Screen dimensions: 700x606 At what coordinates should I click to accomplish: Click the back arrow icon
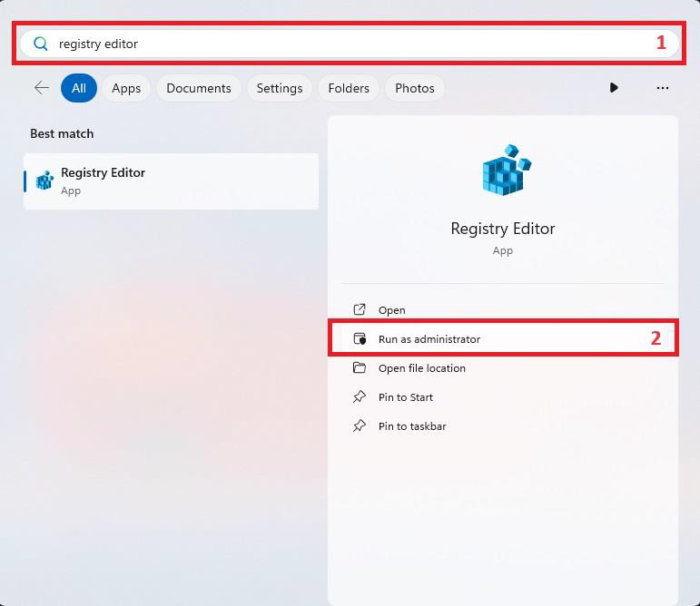point(42,88)
